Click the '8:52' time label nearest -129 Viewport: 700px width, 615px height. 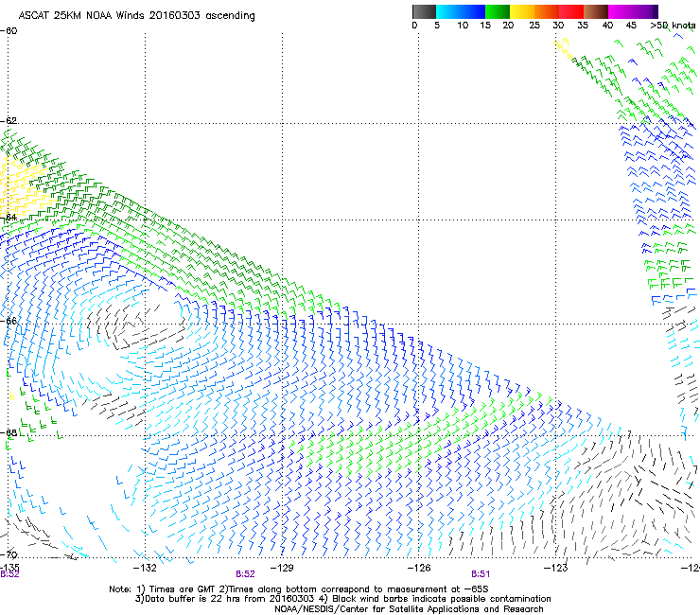(245, 574)
